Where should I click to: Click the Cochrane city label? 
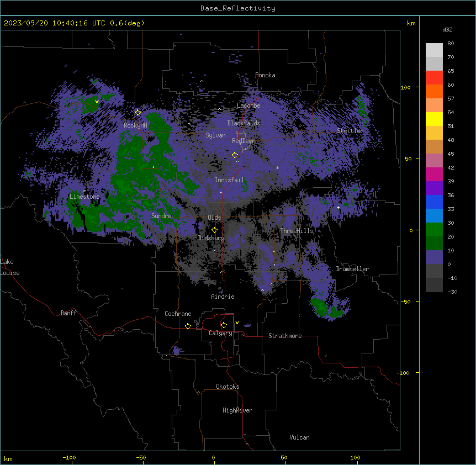coord(178,314)
